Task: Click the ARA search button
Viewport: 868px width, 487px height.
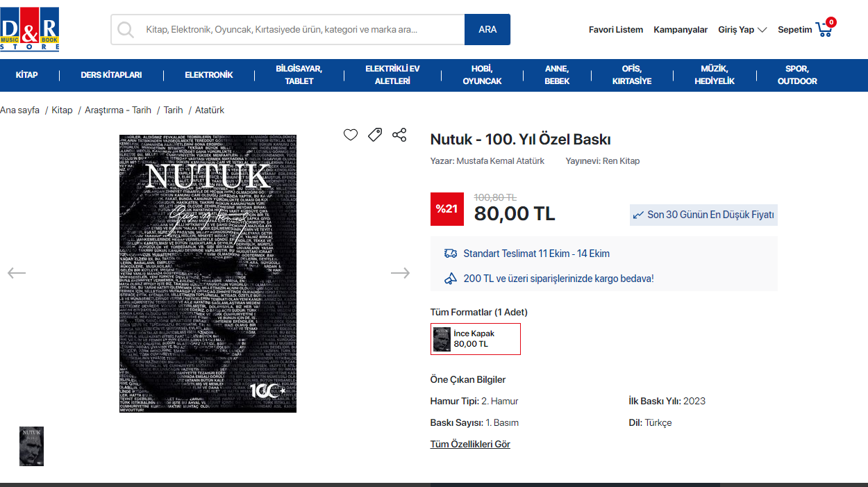Action: click(487, 29)
